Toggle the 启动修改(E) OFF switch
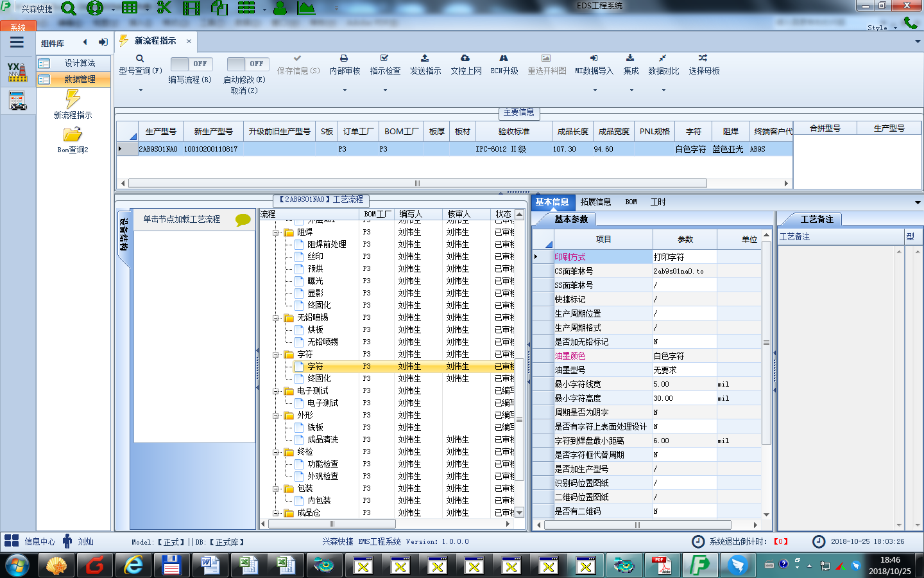924x578 pixels. [248, 64]
